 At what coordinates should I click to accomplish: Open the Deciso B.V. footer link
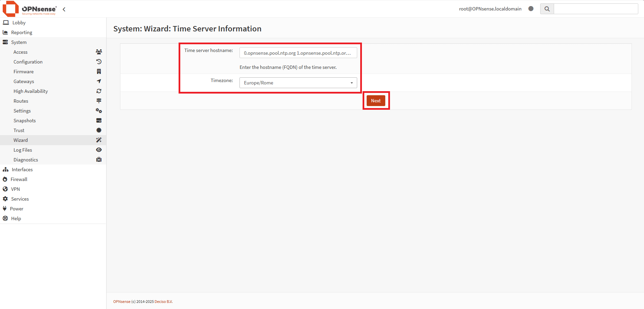pos(163,302)
